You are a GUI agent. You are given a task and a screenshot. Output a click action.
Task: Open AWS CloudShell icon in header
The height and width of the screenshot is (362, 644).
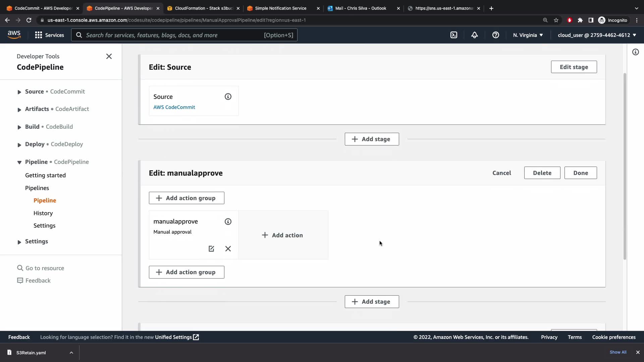453,35
